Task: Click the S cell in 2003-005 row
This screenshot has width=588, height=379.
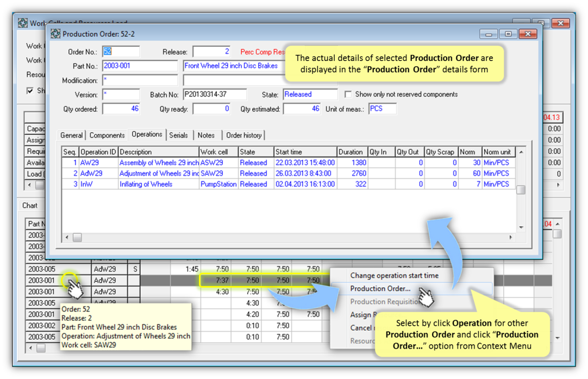Action: coord(135,269)
